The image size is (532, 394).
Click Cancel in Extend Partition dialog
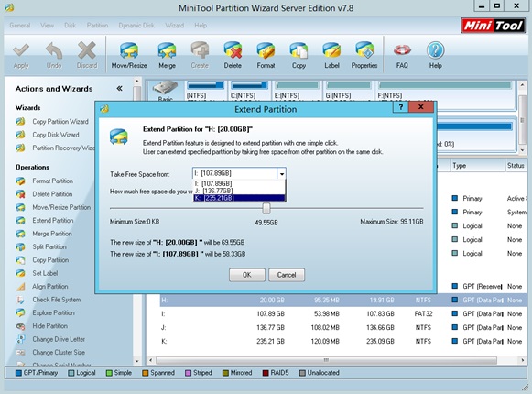point(287,275)
